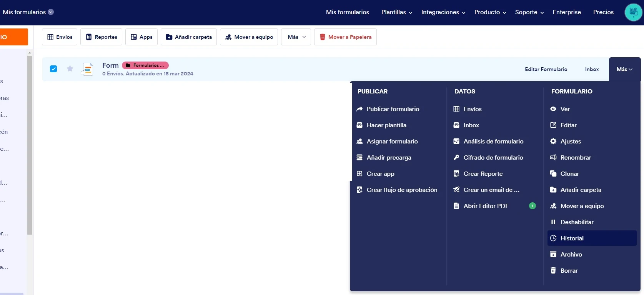Screen dimensions: 644x295
Task: Click Editar Formulario link on Form row
Action: [x=546, y=69]
